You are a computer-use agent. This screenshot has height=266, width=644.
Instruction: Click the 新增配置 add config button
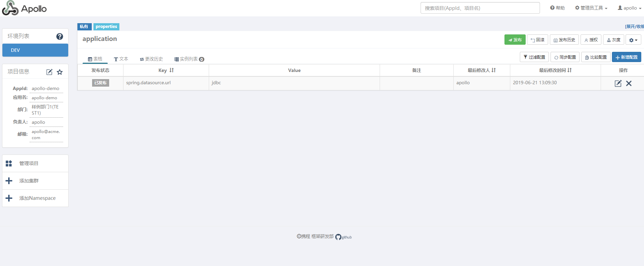(x=626, y=57)
